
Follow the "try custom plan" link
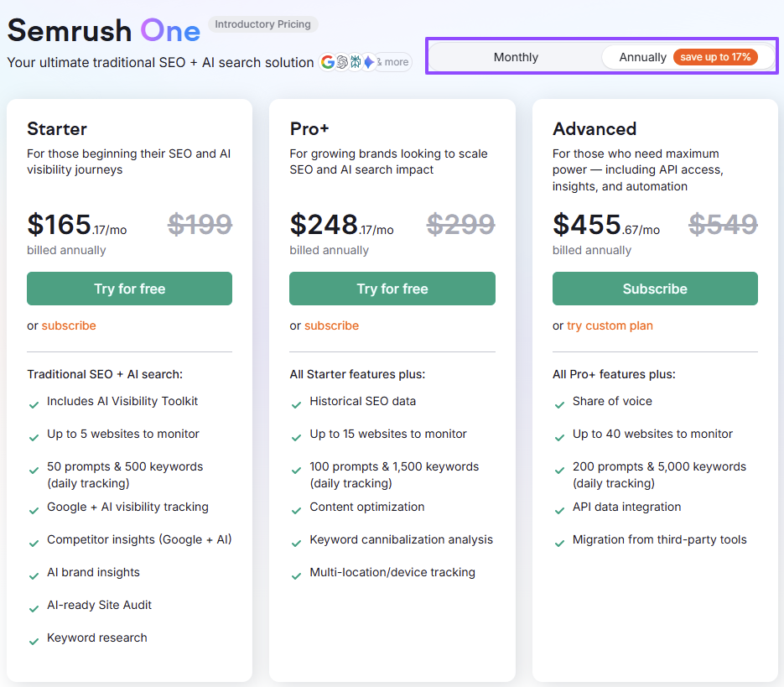tap(610, 325)
